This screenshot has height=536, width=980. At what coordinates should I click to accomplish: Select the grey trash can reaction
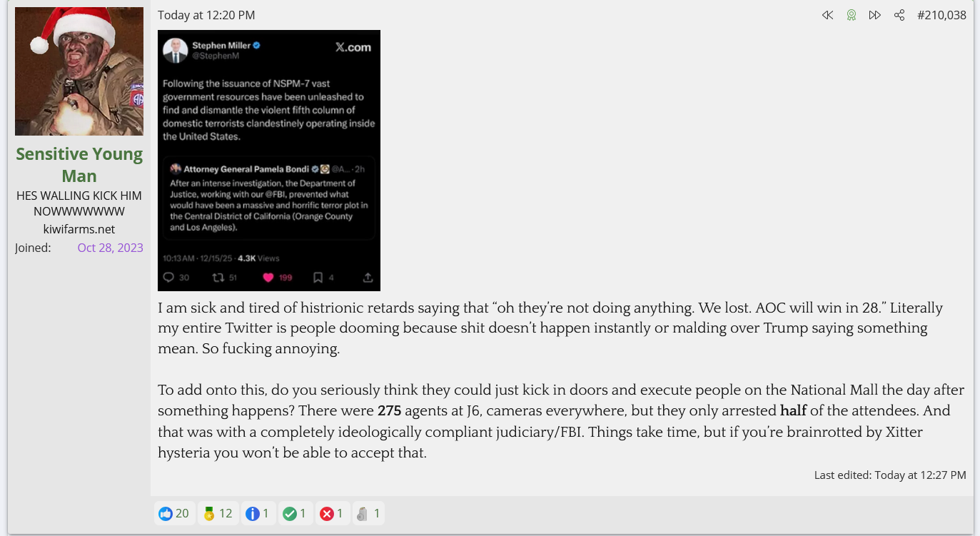tap(363, 513)
